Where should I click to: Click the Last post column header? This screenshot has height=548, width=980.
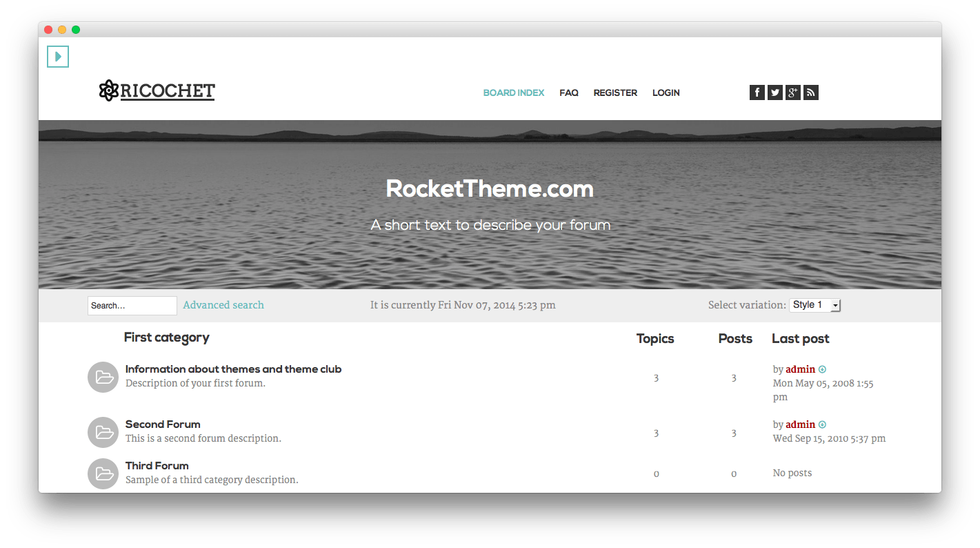(x=801, y=339)
